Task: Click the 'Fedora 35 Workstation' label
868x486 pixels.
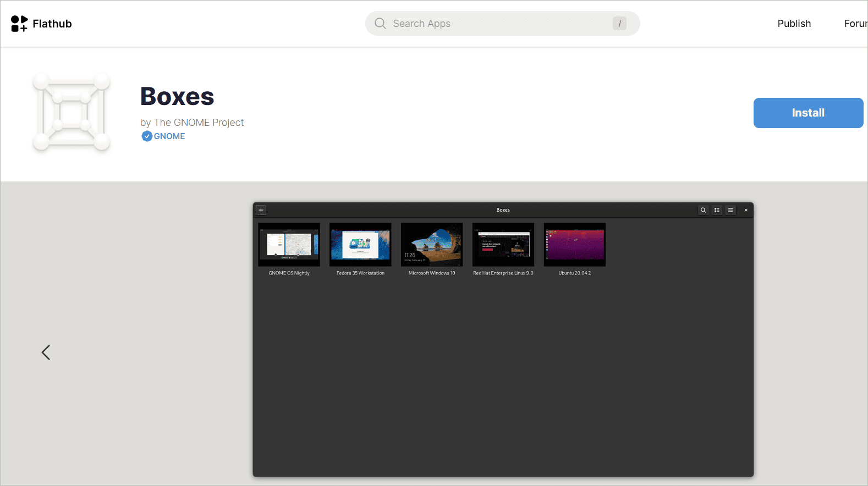Action: tap(360, 273)
